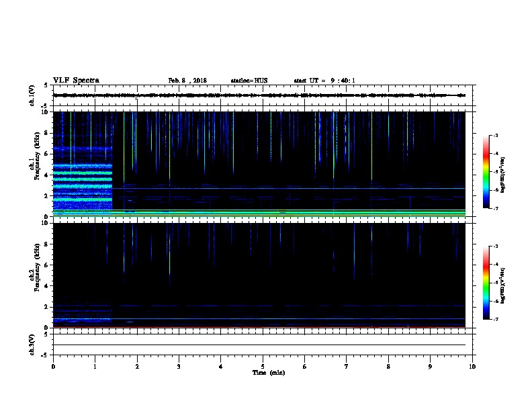Click the time axis tick label "10"

coord(472,367)
